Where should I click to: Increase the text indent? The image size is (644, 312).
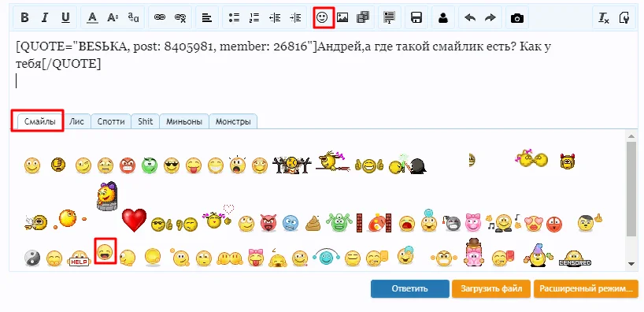[295, 17]
